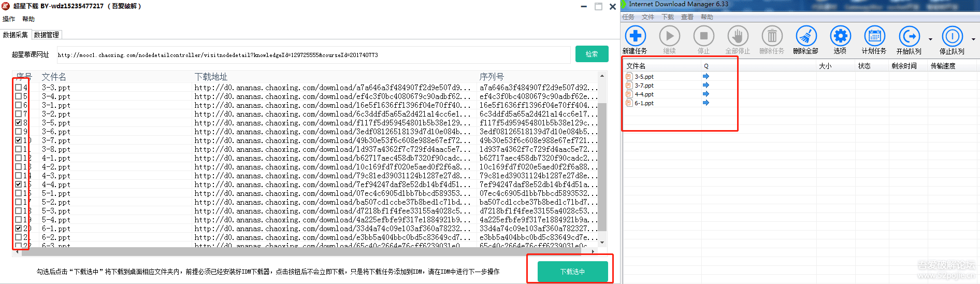Click download URL of row 3-2.ppt
The image size is (980, 284).
tap(333, 114)
